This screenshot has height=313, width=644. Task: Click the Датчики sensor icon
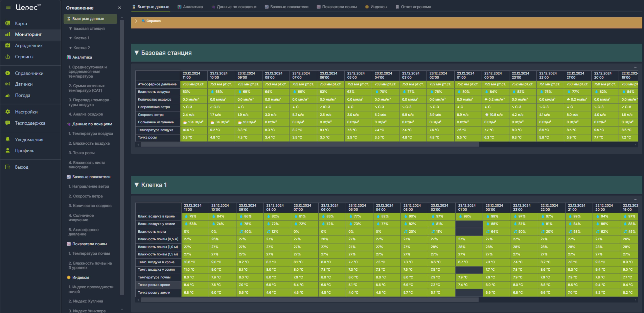point(8,84)
